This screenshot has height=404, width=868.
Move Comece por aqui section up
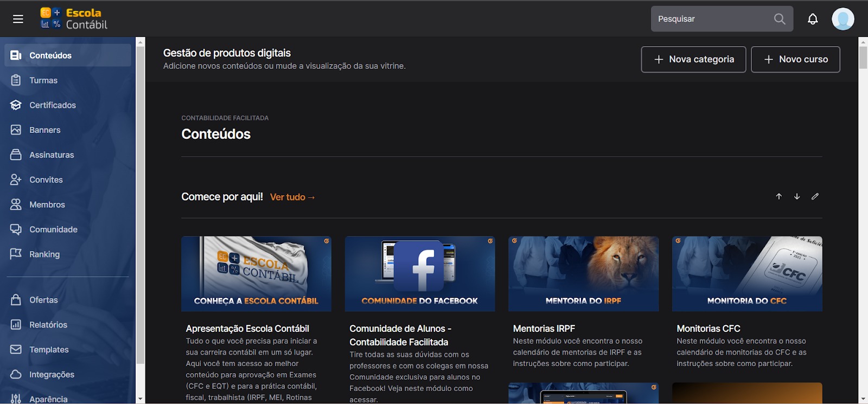coord(779,196)
